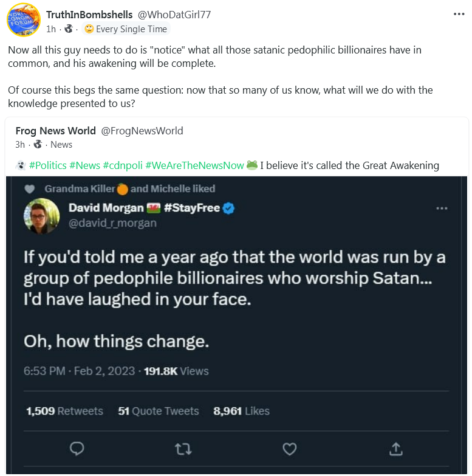The image size is (472, 476).
Task: Click the #Politics hashtag
Action: [47, 165]
